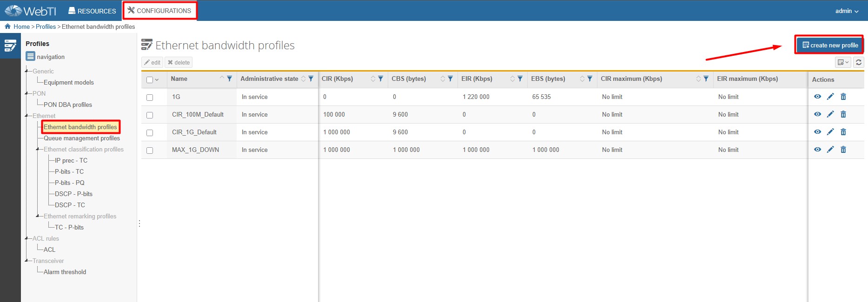
Task: Click trash icon for CIR_1G_Default row
Action: (x=843, y=132)
